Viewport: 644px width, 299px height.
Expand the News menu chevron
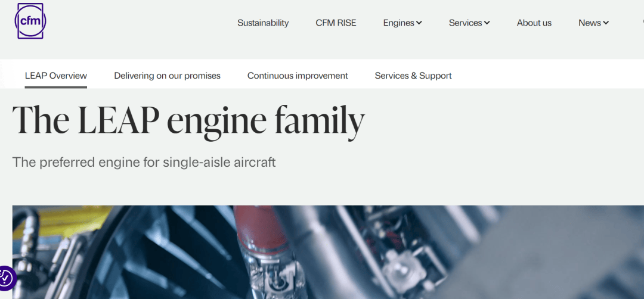click(606, 23)
